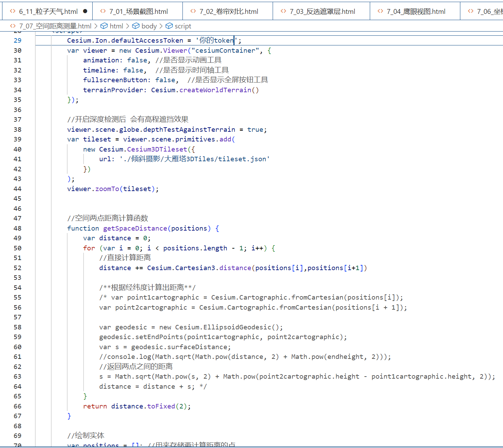Open the html breadcrumb dropdown
This screenshot has height=448, width=503.
pos(116,26)
